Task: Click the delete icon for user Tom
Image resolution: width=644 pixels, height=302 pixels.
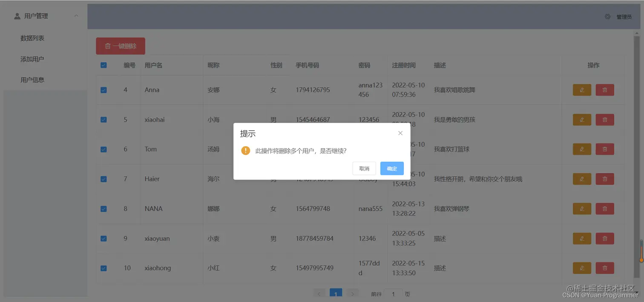Action: tap(604, 149)
